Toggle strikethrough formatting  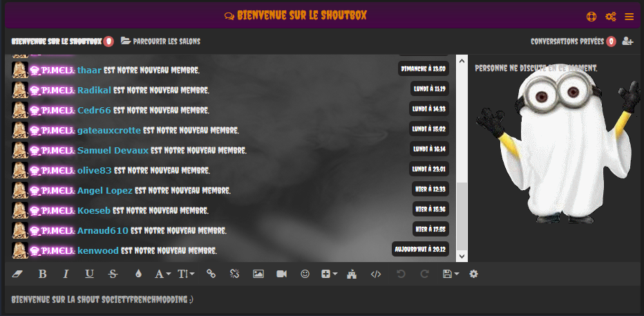click(x=113, y=274)
